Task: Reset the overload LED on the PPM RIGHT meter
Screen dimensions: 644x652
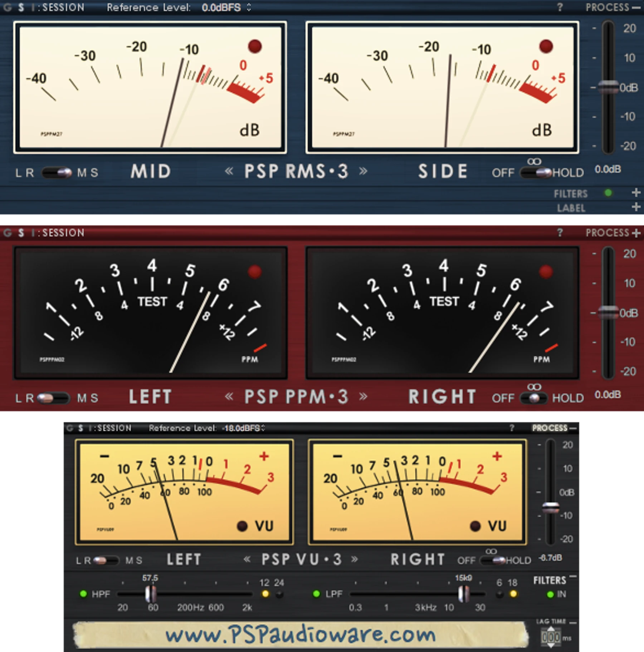Action: (546, 272)
